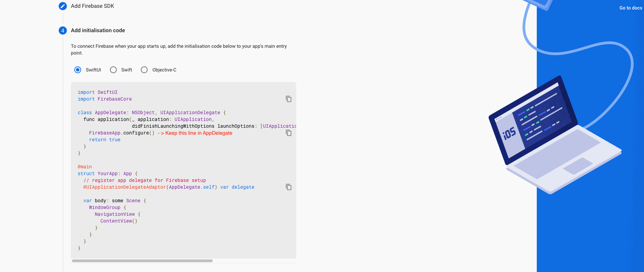Click the horizontal scrollbar under the code block

coord(142,261)
